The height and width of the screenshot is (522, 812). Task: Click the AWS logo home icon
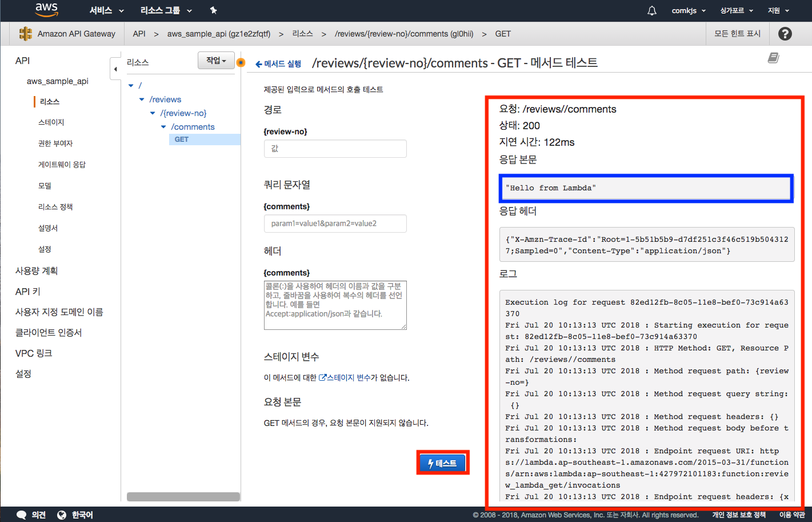click(46, 10)
